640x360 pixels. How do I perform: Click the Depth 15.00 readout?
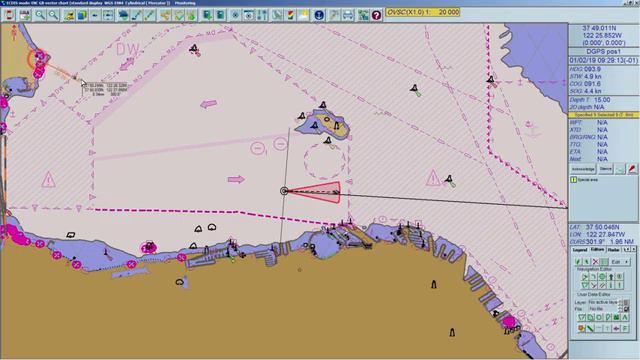tap(590, 100)
